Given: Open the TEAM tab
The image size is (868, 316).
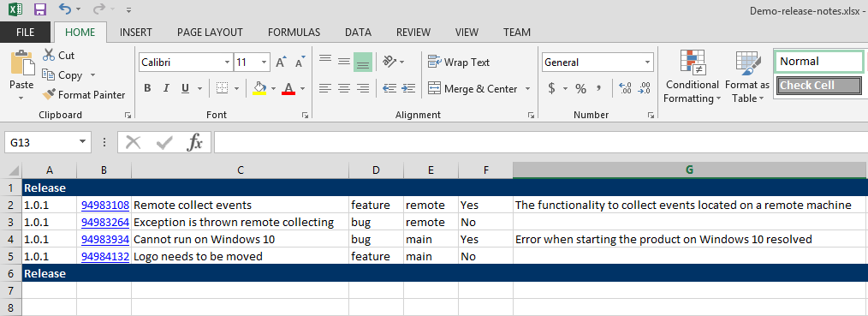Looking at the screenshot, I should [516, 33].
